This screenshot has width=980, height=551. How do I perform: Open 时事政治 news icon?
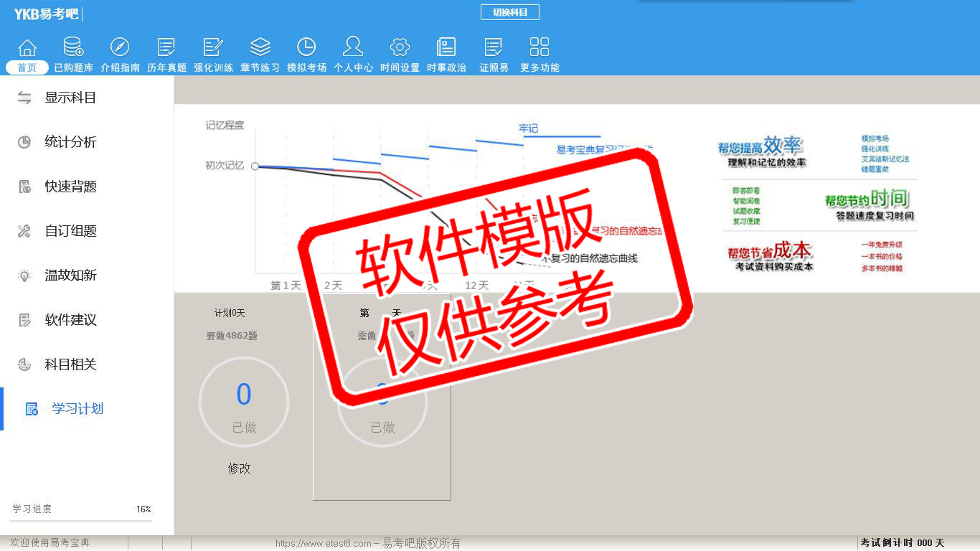(x=446, y=48)
